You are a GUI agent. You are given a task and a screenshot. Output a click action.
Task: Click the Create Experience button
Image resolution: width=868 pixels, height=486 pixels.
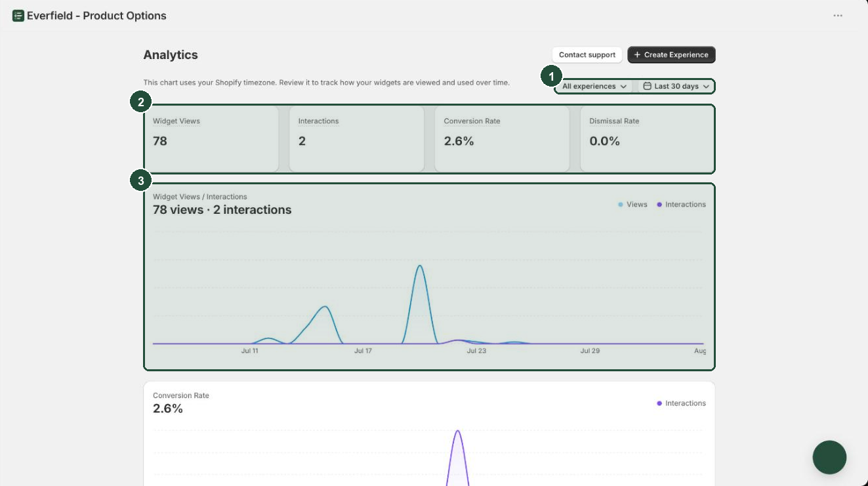click(671, 55)
